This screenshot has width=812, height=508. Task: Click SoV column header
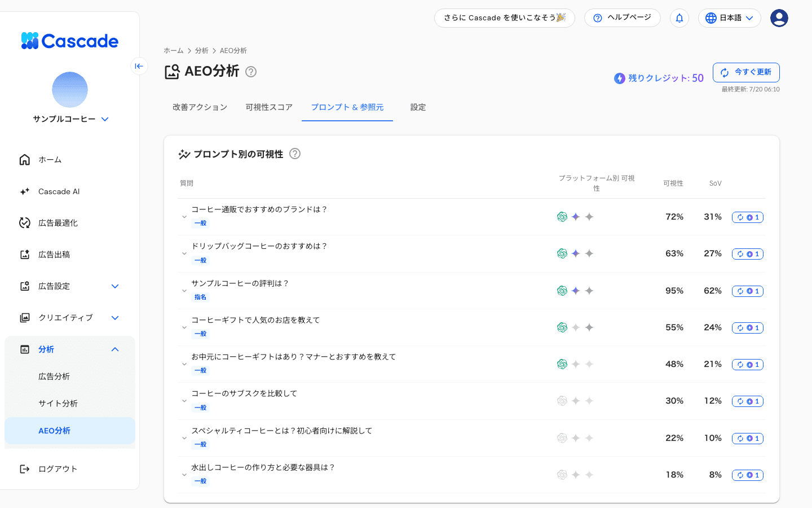click(715, 183)
